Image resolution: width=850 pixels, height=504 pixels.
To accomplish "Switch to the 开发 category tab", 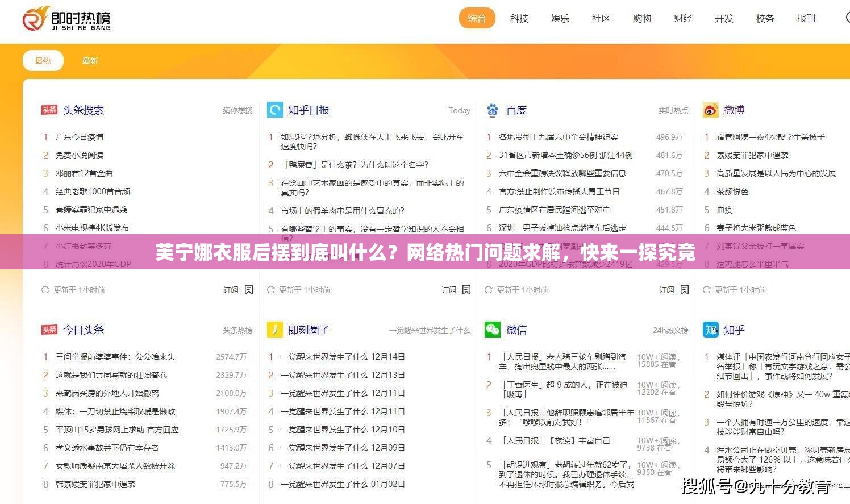I will [724, 18].
